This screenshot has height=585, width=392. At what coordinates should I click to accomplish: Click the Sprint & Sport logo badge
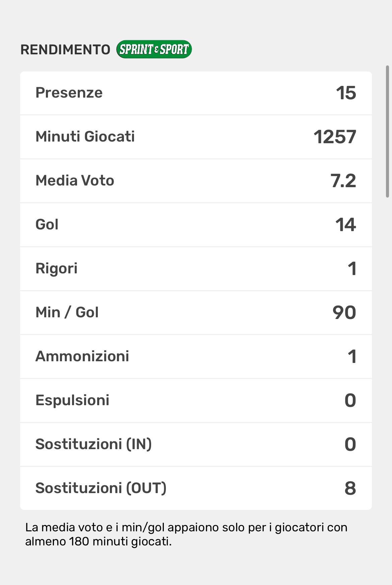tap(154, 49)
